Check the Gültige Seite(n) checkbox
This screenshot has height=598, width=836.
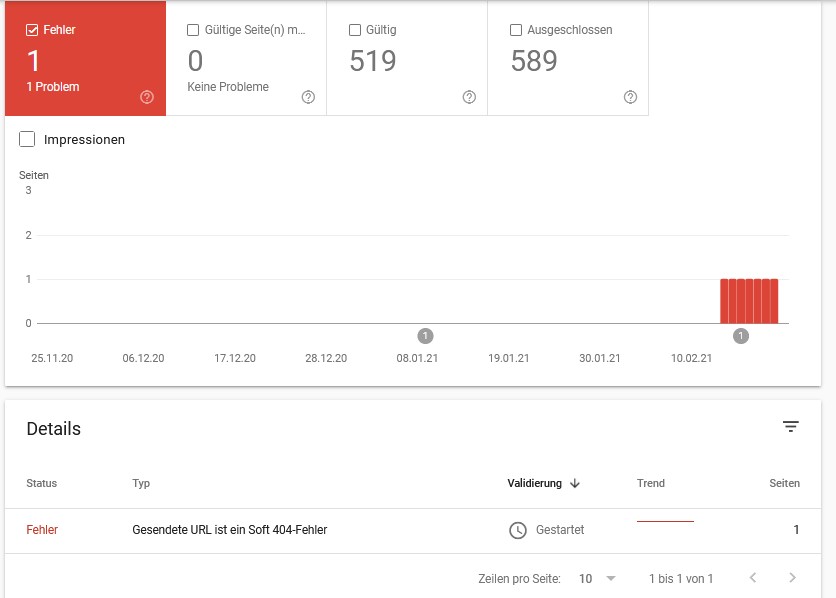pos(193,30)
